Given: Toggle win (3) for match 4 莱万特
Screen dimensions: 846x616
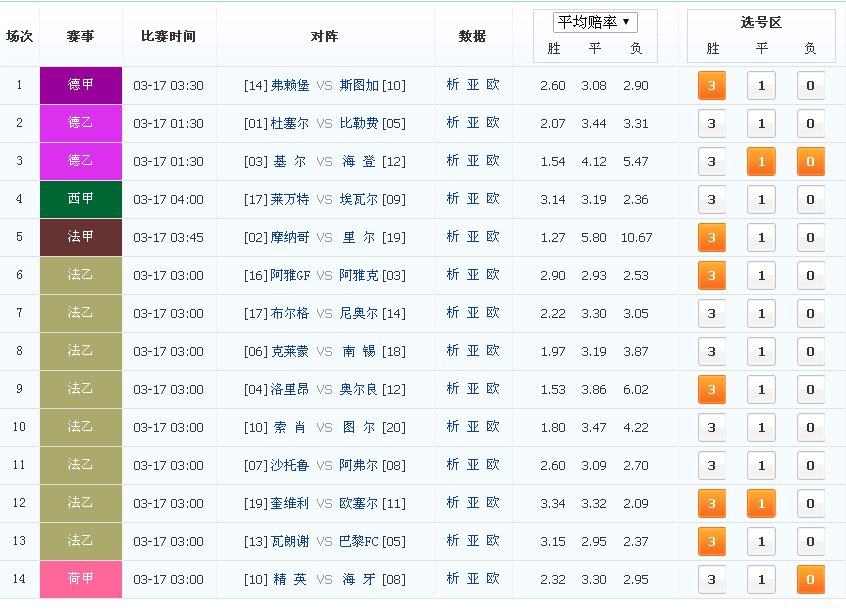Looking at the screenshot, I should tap(712, 200).
